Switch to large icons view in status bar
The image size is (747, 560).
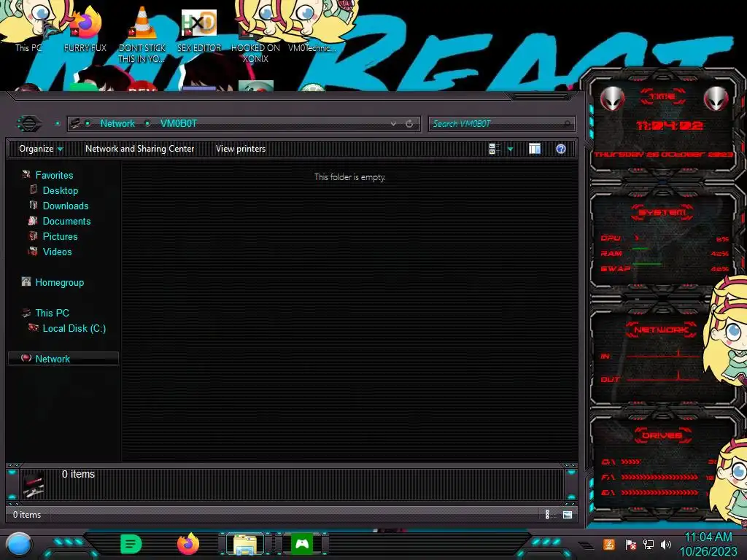coord(567,514)
